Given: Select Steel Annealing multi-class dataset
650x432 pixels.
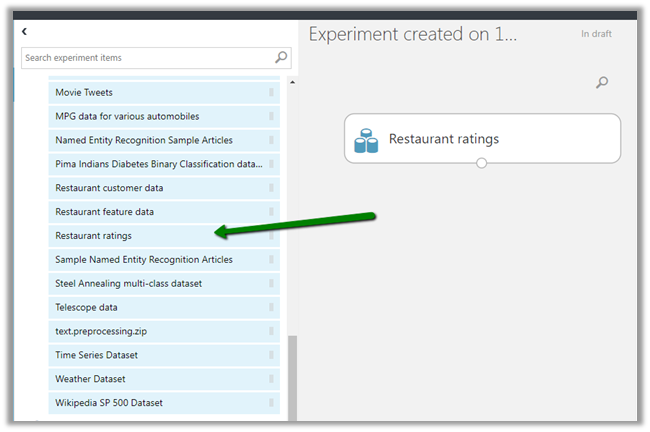Looking at the screenshot, I should click(128, 284).
